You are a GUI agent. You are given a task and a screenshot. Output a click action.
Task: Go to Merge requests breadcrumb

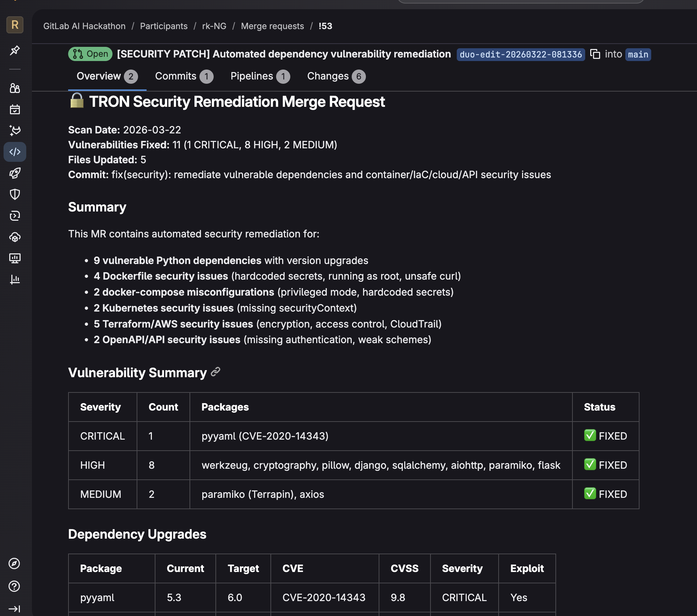coord(272,26)
